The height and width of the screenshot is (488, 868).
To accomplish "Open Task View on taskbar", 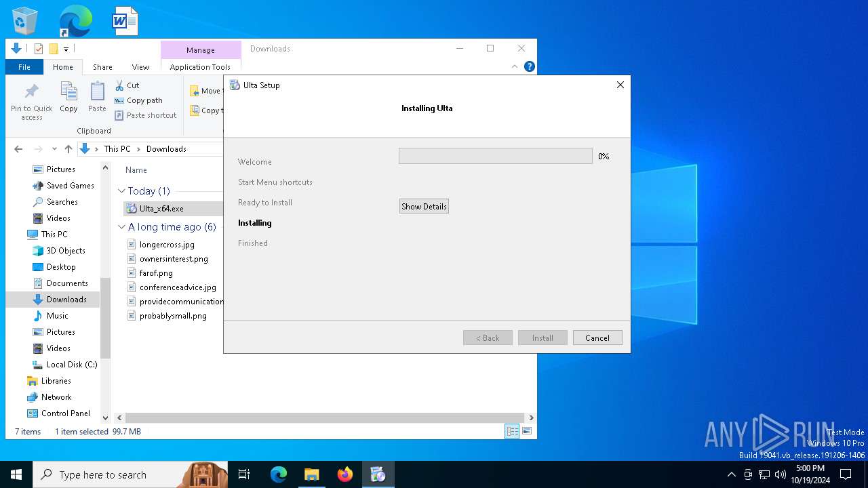I will pyautogui.click(x=244, y=474).
